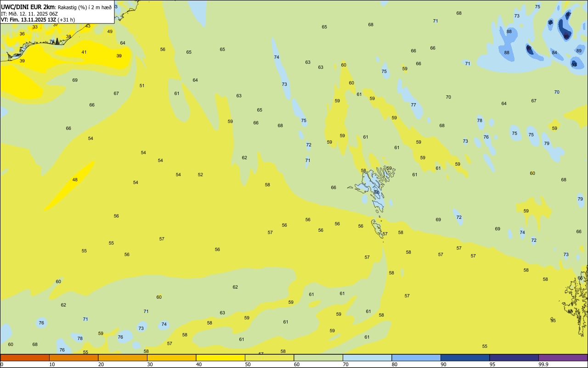Viewport: 588px width, 368px height.
Task: Click the legend scale label '50'
Action: tap(248, 364)
